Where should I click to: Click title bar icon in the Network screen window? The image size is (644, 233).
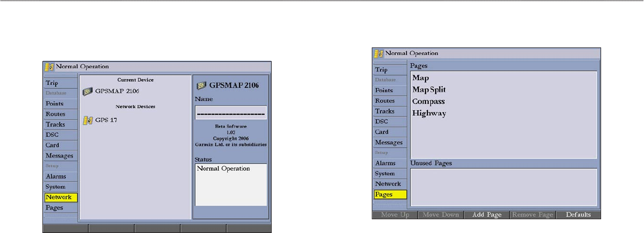point(49,66)
